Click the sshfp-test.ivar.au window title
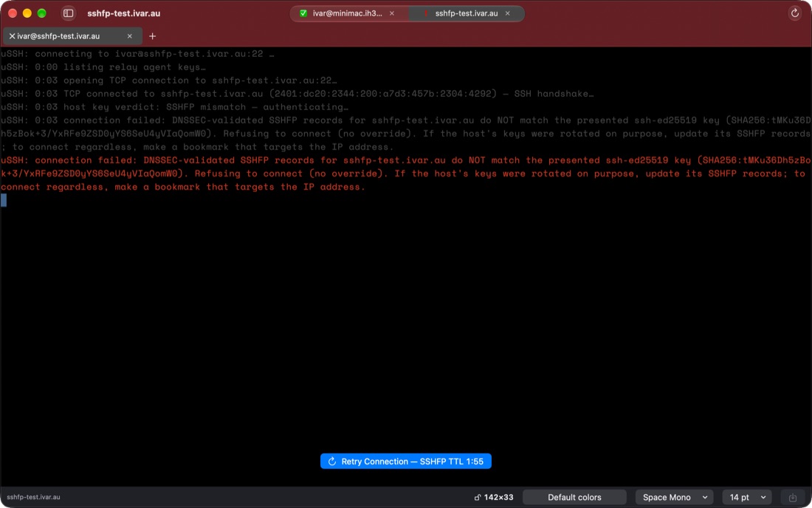The height and width of the screenshot is (508, 812). pos(124,13)
